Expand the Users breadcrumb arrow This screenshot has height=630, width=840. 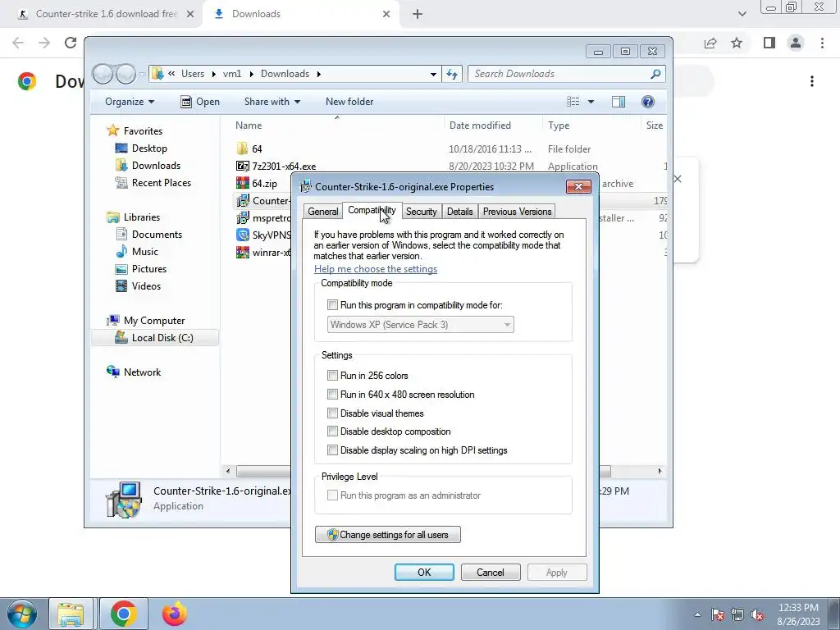tap(214, 74)
